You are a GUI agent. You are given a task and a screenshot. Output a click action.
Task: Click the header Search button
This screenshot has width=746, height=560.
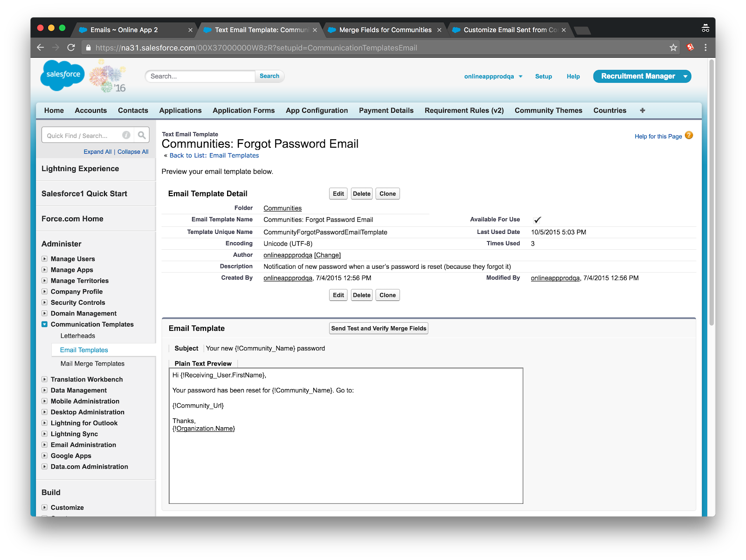pos(269,76)
